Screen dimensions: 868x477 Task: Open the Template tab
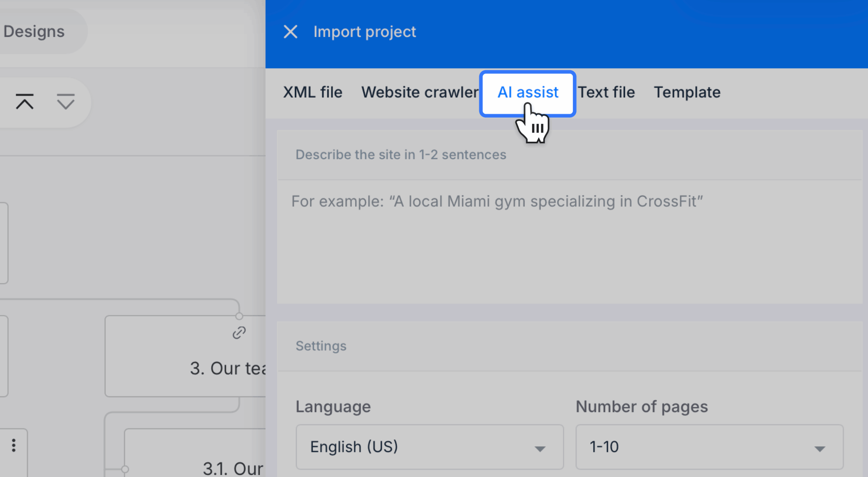click(x=687, y=92)
